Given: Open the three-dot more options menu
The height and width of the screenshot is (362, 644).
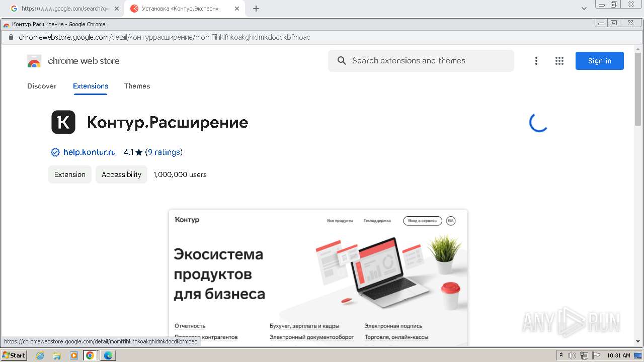Looking at the screenshot, I should tap(536, 61).
